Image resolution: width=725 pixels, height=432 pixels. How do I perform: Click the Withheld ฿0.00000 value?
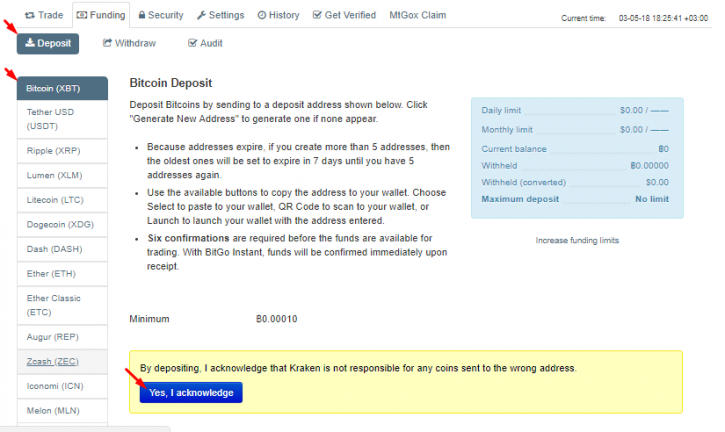click(x=649, y=166)
